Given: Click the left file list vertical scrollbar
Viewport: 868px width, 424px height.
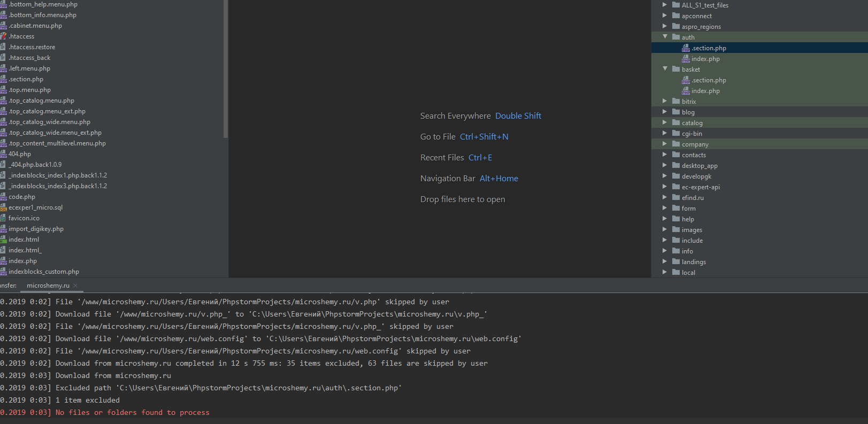Looking at the screenshot, I should tap(226, 68).
